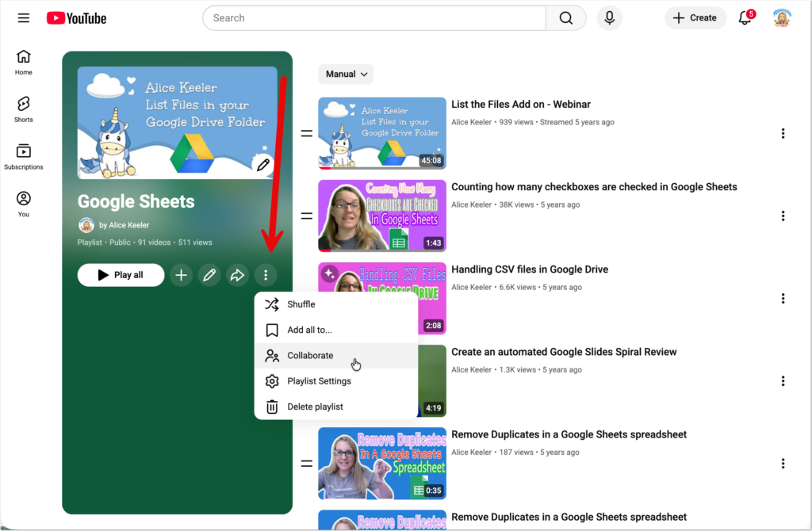Open Shorts in the sidebar
Screen dimensions: 812x531
(24, 109)
